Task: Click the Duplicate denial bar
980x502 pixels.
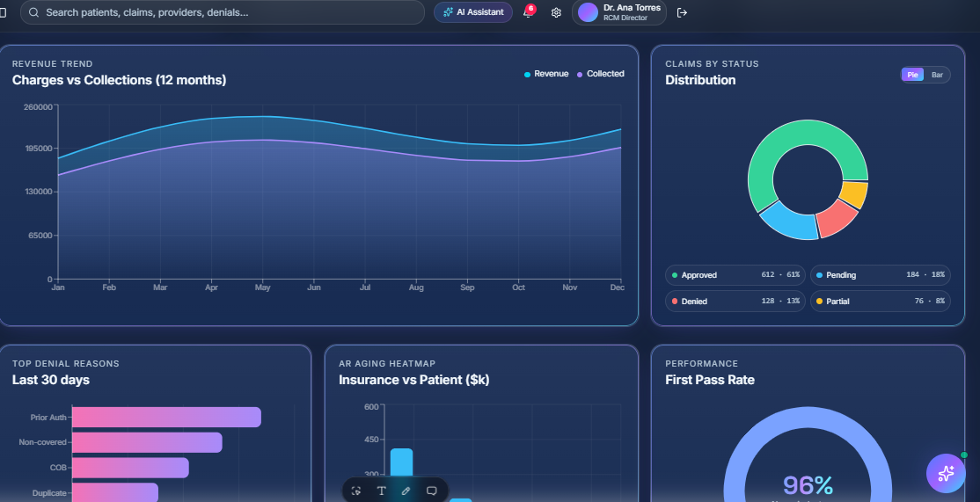Action: point(115,492)
